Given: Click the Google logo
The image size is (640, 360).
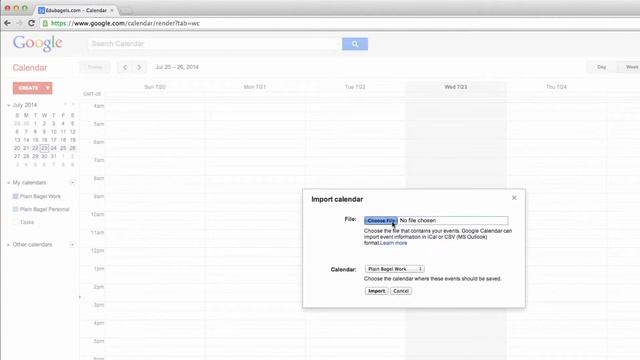Looking at the screenshot, I should 38,43.
